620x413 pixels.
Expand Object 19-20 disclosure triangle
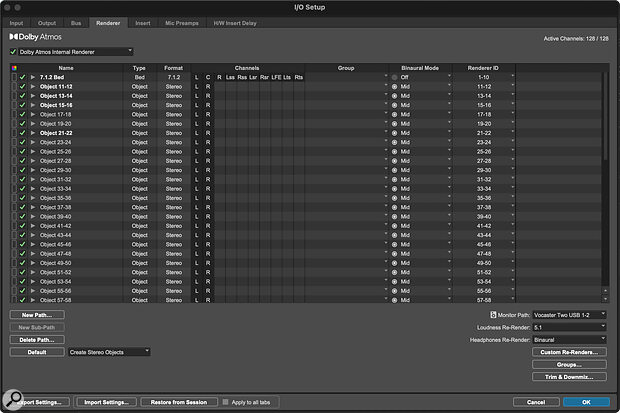point(33,124)
